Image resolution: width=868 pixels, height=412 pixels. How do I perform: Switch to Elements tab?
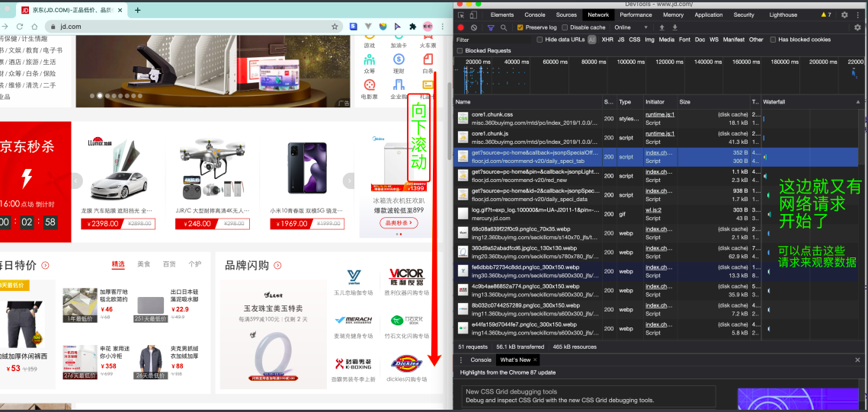[502, 15]
